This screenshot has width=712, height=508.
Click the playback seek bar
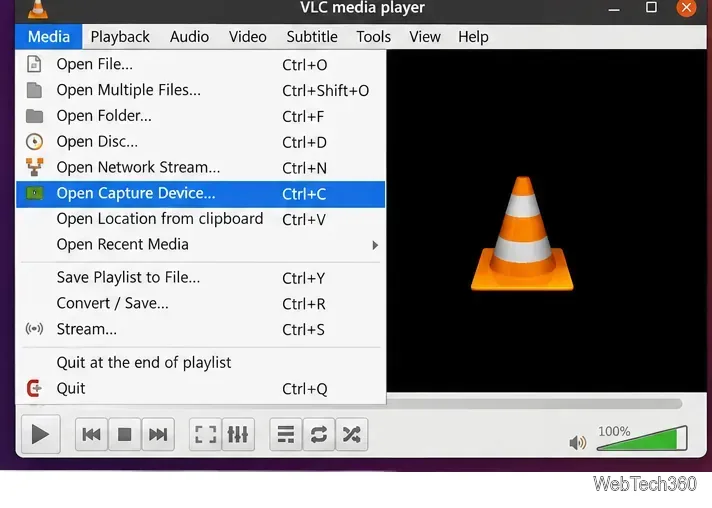[534, 404]
